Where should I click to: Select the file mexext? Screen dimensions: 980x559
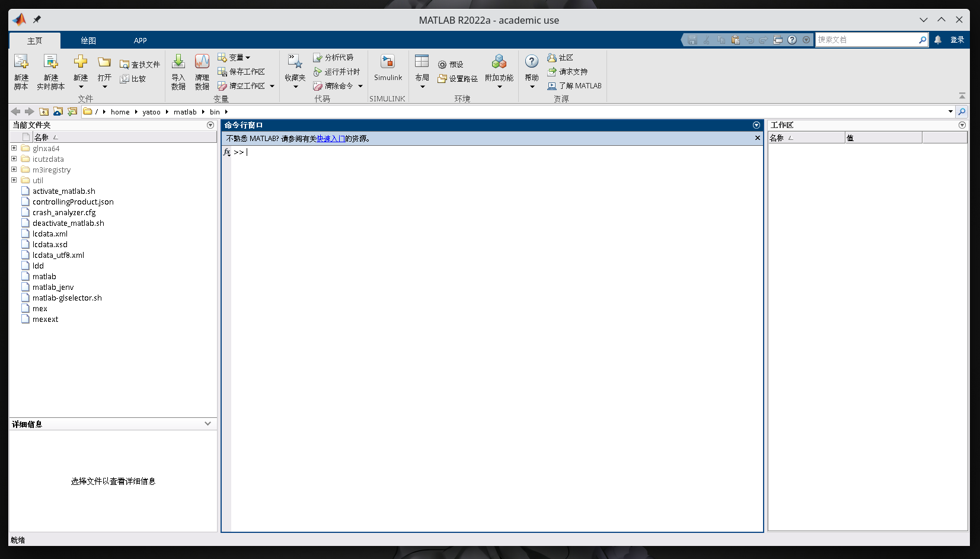click(45, 320)
